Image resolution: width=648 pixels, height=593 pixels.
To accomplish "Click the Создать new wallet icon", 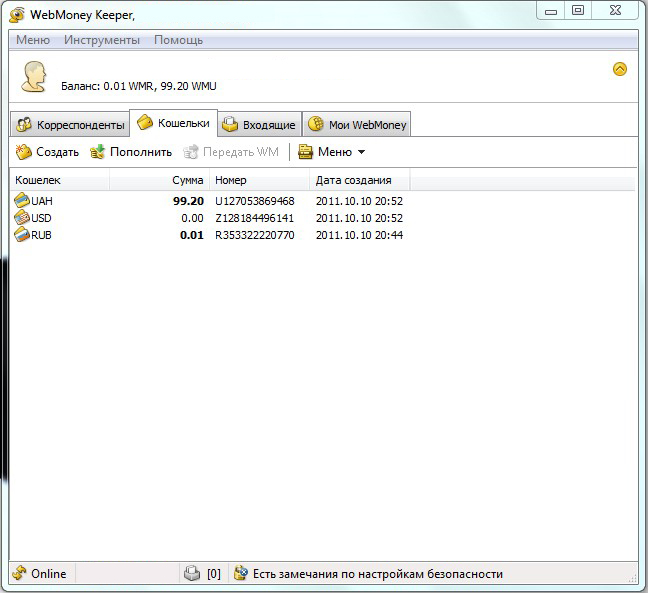I will tap(24, 152).
